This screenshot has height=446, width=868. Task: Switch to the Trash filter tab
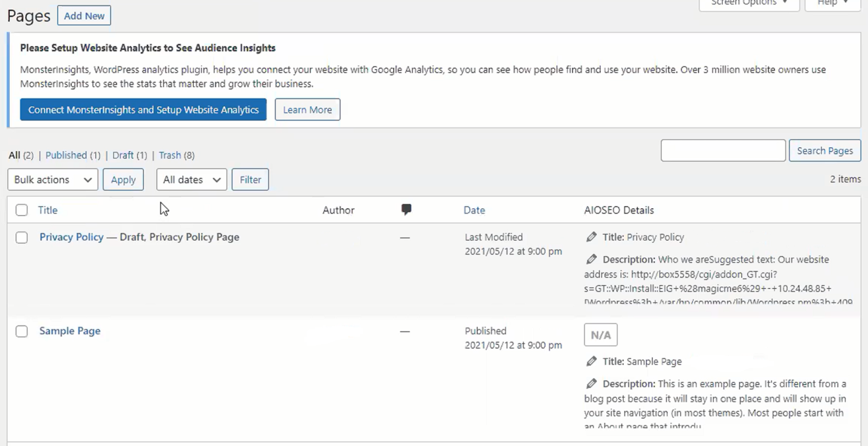click(x=170, y=155)
